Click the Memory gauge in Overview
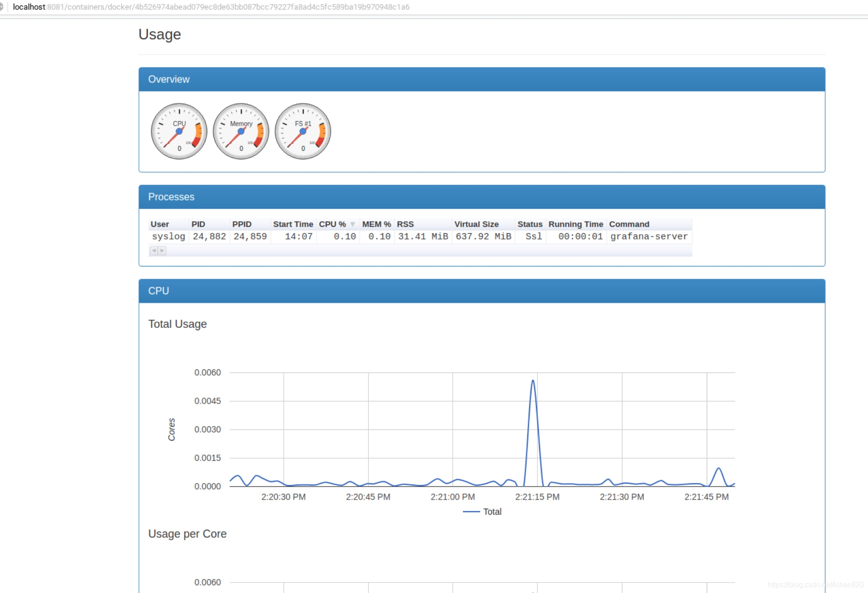This screenshot has width=868, height=593. pos(241,131)
